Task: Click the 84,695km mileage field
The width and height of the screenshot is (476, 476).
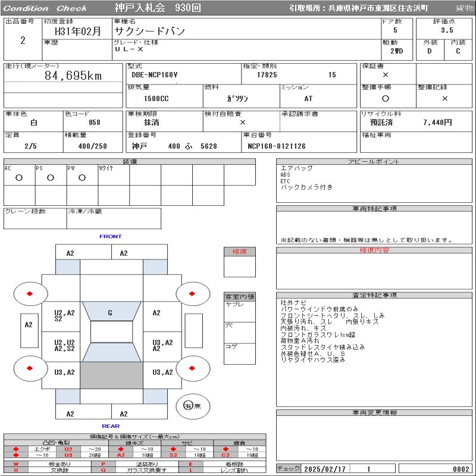Action: click(73, 76)
